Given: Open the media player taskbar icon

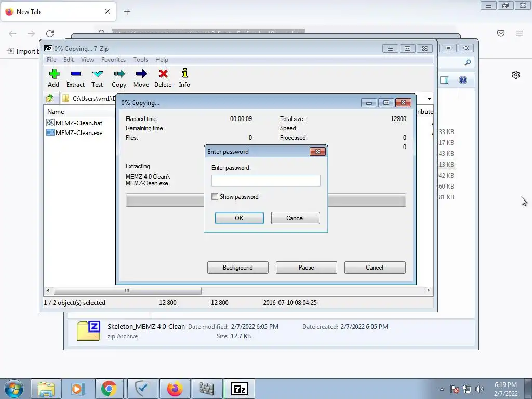Looking at the screenshot, I should click(x=77, y=389).
